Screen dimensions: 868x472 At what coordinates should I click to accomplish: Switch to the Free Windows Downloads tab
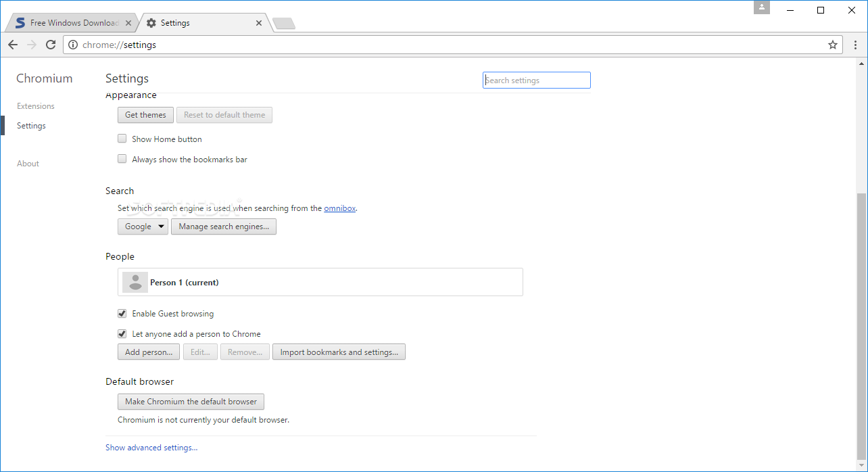click(x=71, y=23)
